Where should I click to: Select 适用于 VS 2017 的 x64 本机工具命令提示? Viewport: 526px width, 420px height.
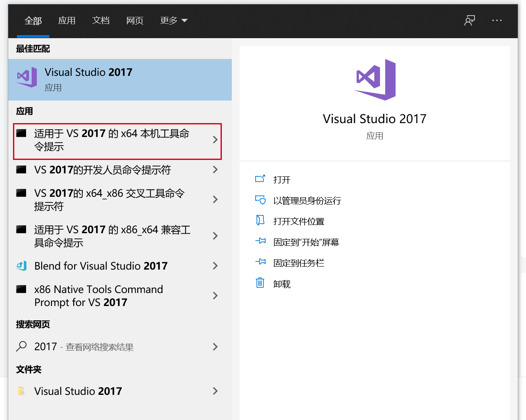coord(112,140)
